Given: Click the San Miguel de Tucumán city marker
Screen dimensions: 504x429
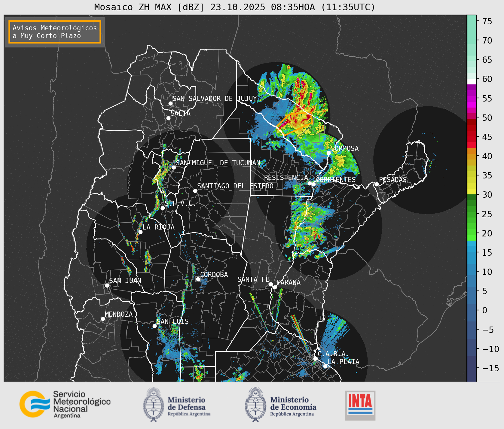Looking at the screenshot, I should [174, 167].
